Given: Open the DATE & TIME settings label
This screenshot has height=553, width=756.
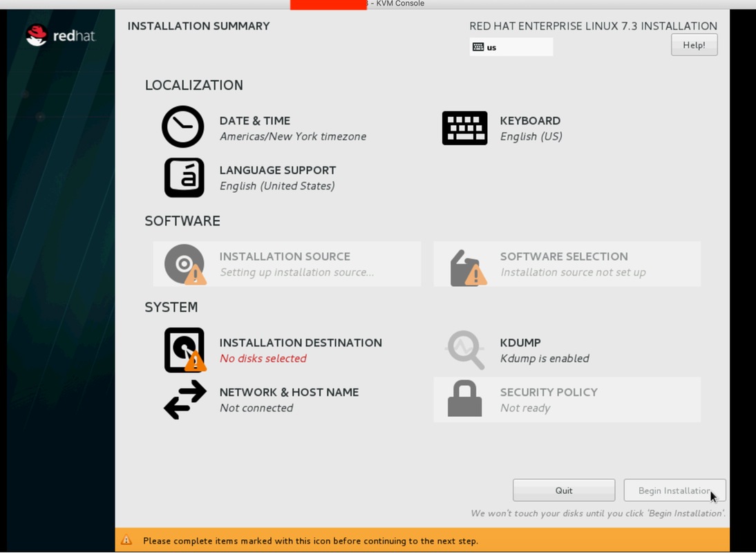Looking at the screenshot, I should tap(254, 120).
